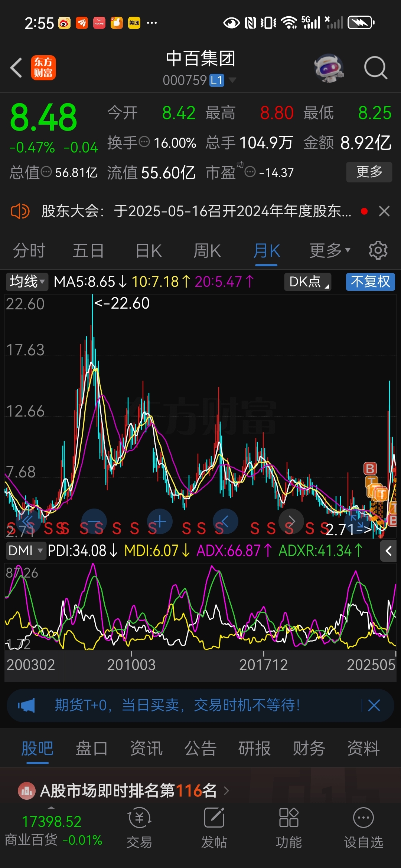Tap the info icon beside 市盈
This screenshot has height=868, width=401.
(250, 172)
